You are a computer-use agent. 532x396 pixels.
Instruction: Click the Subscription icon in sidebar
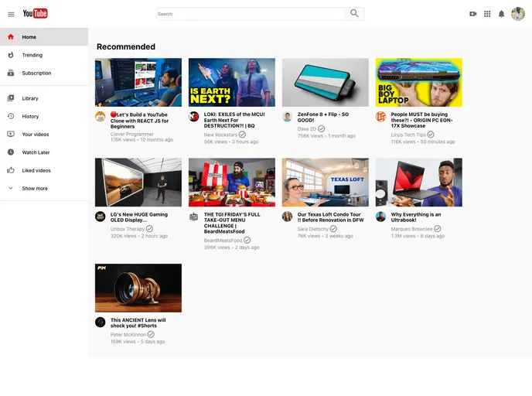pyautogui.click(x=11, y=73)
